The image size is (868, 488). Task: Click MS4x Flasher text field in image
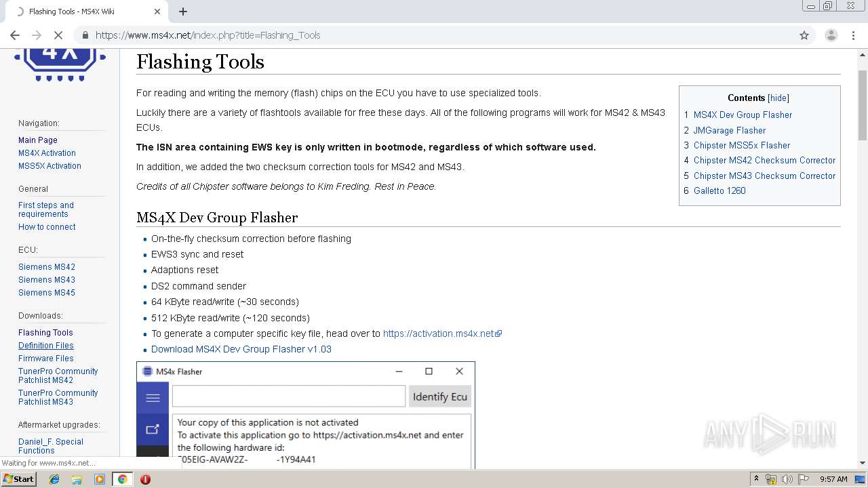pyautogui.click(x=289, y=396)
